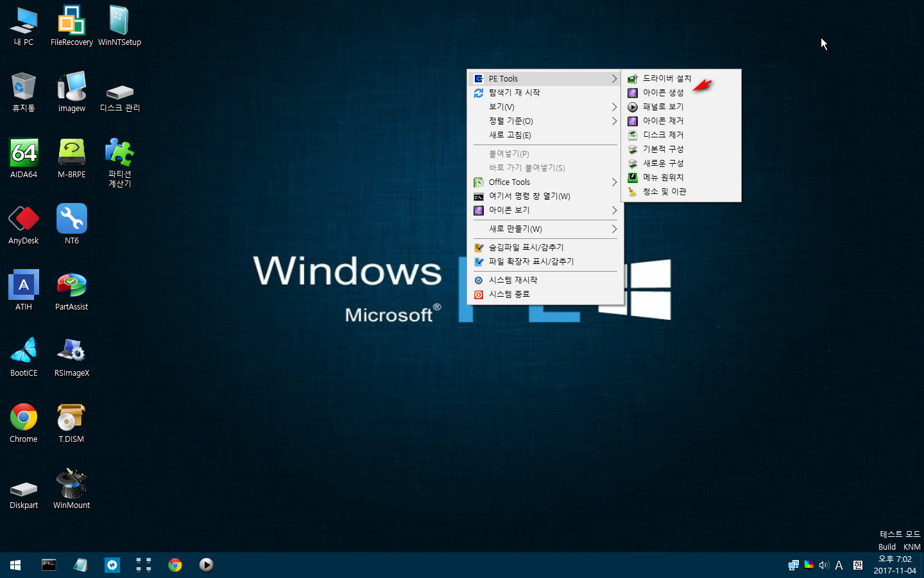Screen dimensions: 924x578
Task: Select the WinNTSetup desktop icon
Action: [120, 26]
